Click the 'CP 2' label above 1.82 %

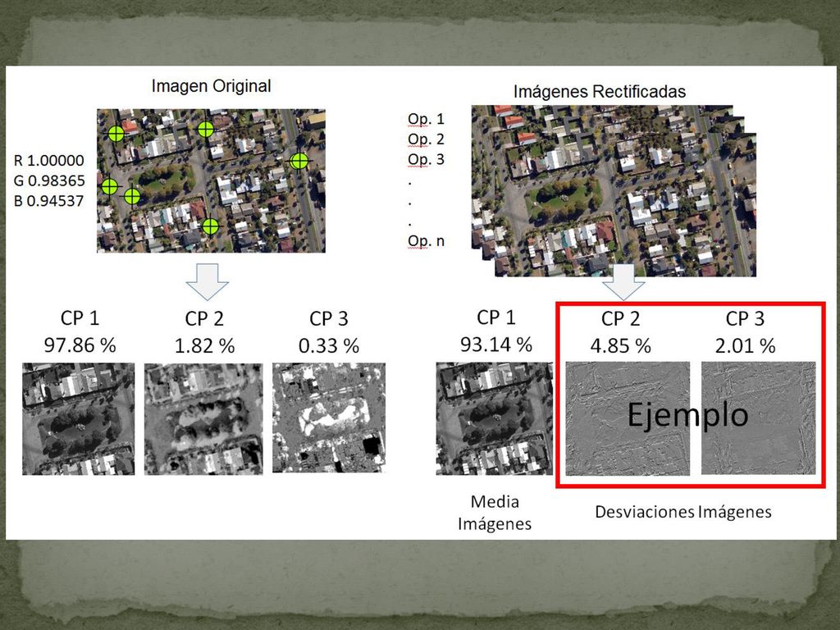click(204, 319)
